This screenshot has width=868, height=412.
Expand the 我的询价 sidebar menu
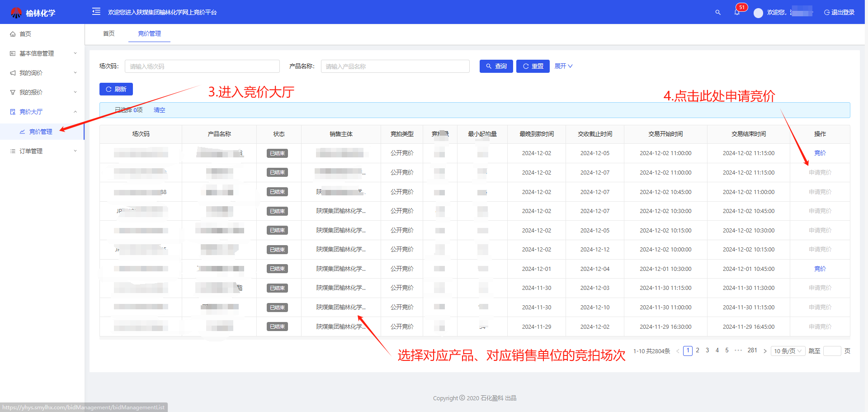click(x=42, y=73)
